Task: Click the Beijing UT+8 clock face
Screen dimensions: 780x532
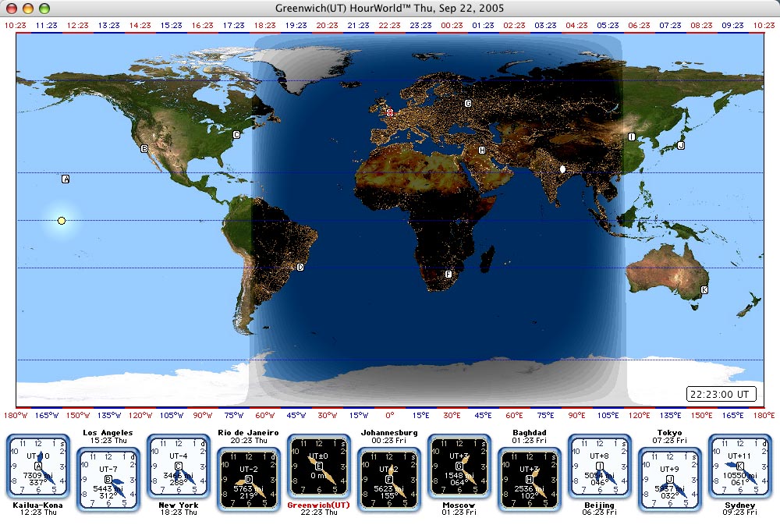Action: 599,466
